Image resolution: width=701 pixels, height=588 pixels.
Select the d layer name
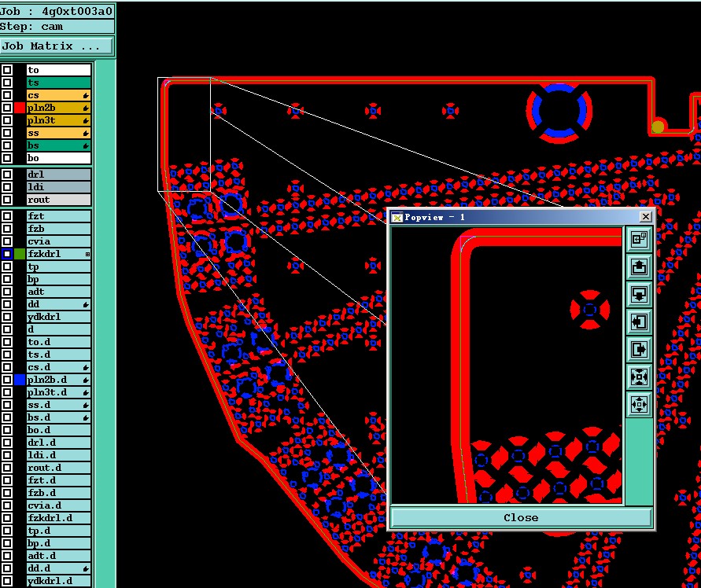[x=58, y=329]
